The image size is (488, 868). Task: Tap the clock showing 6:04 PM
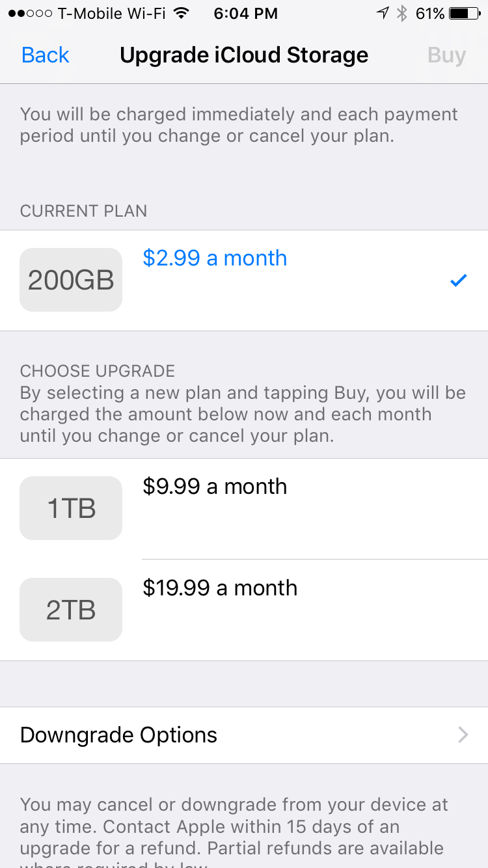pyautogui.click(x=245, y=12)
